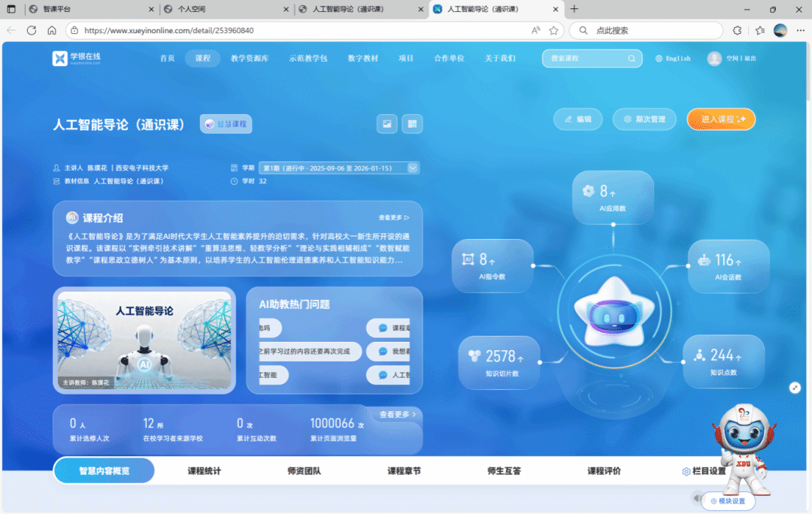Viewport: 812px width, 514px height.
Task: Click the 搜索课程 search input field
Action: click(x=585, y=59)
